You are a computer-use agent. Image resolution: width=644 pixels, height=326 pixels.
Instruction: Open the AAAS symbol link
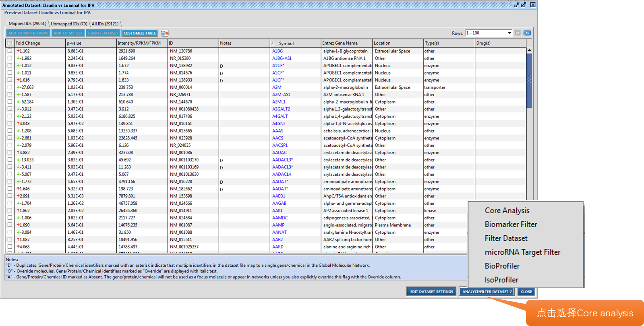click(x=277, y=131)
